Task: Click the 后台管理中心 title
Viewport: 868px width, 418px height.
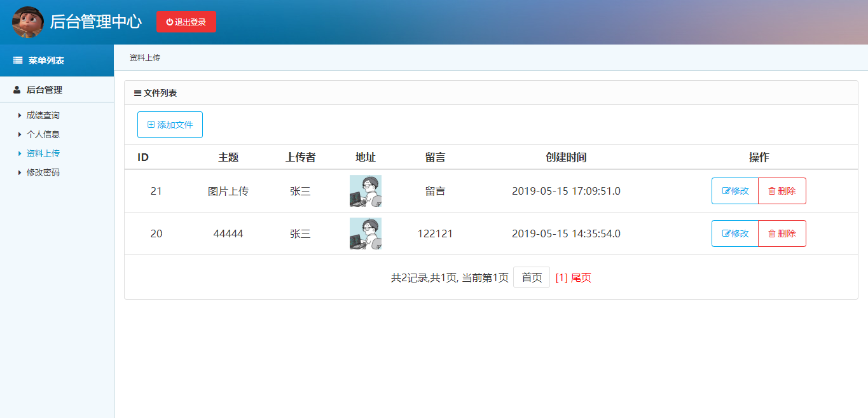Action: click(96, 22)
